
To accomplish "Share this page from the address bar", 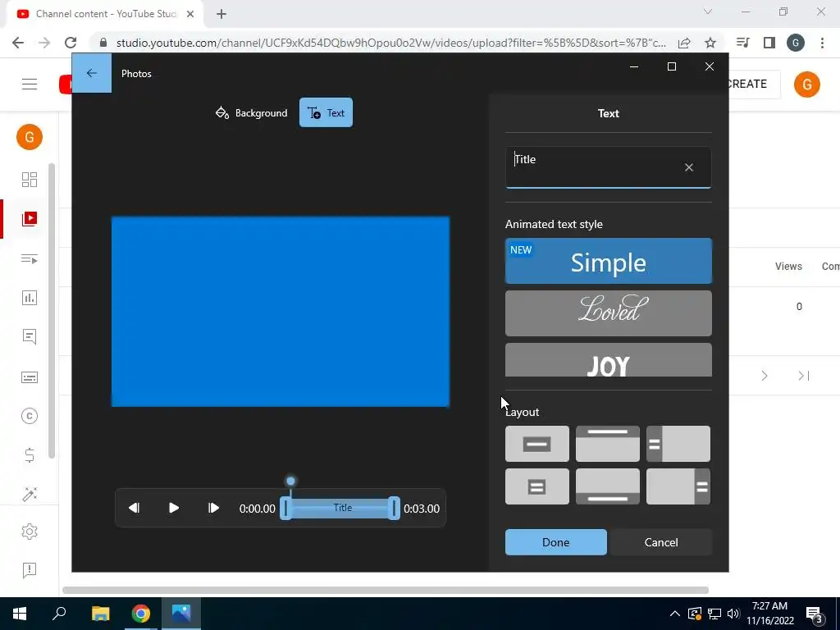I will pyautogui.click(x=684, y=43).
